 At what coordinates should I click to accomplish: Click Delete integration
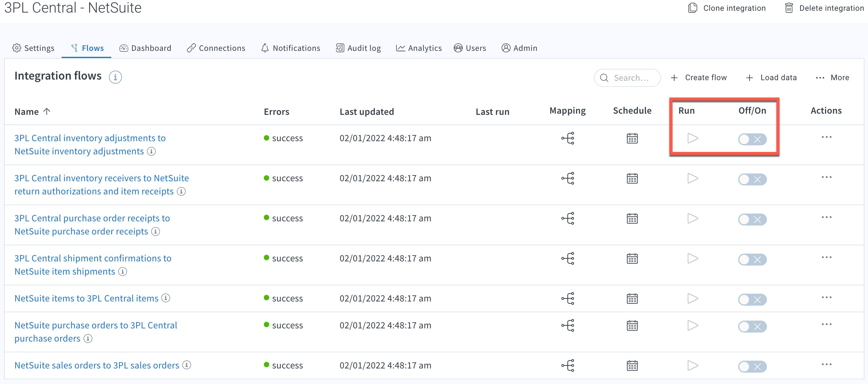[824, 8]
